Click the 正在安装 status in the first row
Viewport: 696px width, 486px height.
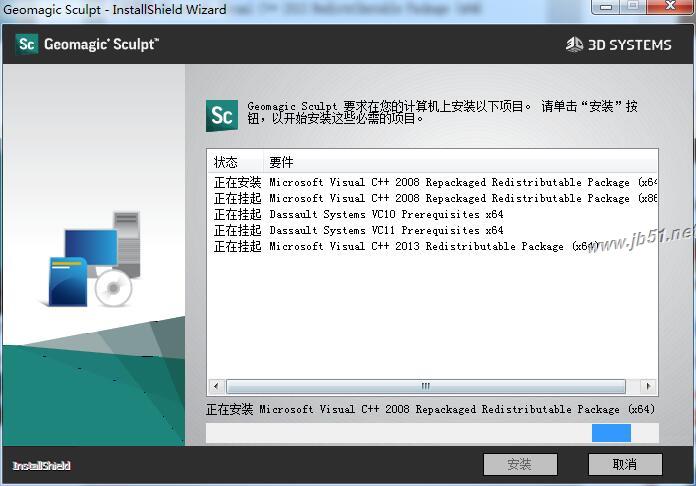237,182
